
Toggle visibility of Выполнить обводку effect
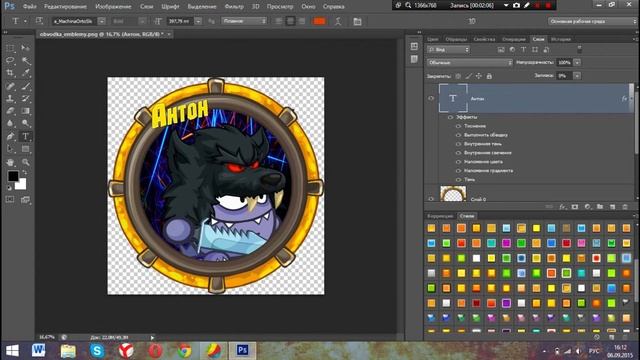point(458,135)
